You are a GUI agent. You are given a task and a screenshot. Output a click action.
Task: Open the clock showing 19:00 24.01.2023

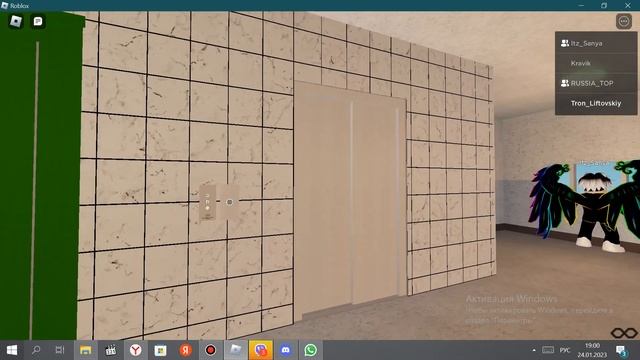click(x=592, y=350)
